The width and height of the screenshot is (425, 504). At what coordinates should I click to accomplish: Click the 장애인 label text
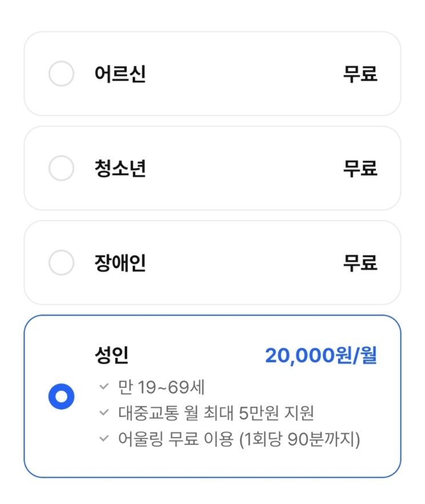[x=120, y=263]
